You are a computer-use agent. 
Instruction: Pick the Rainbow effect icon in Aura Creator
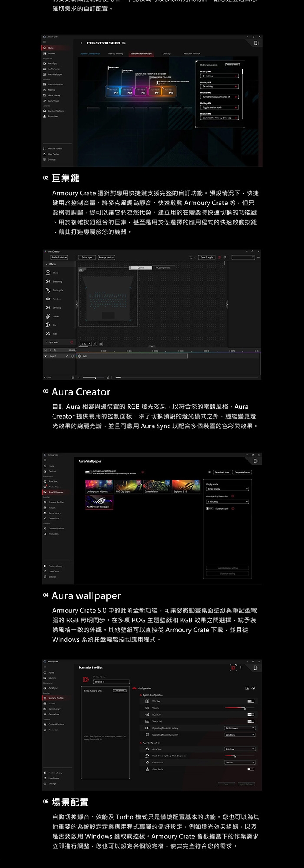[x=48, y=299]
